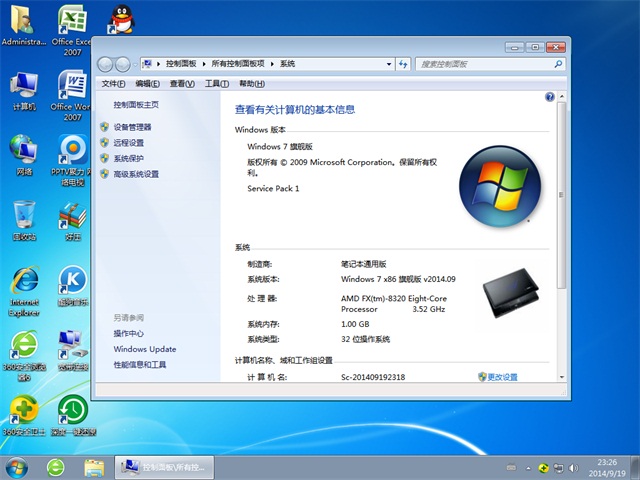
Task: Click the keyboard input tray icon
Action: click(511, 468)
